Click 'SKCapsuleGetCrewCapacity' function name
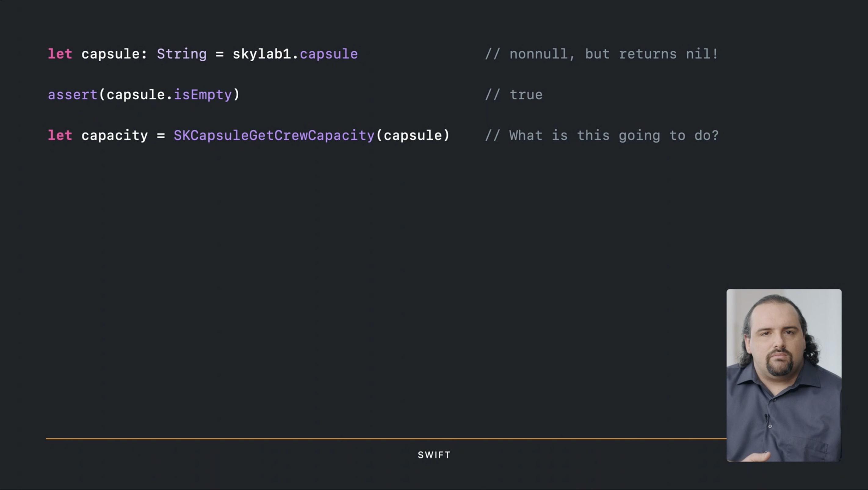 (x=274, y=136)
